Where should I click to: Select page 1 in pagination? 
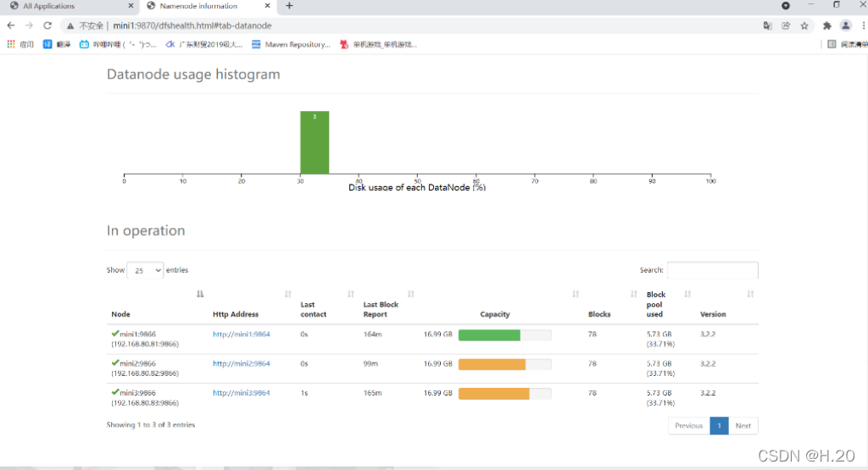point(719,425)
